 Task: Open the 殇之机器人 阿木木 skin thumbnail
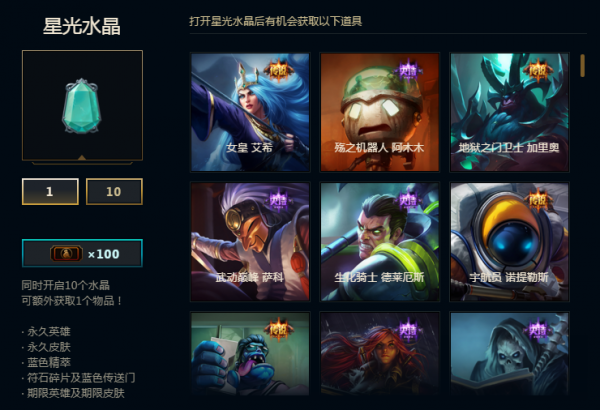[380, 112]
